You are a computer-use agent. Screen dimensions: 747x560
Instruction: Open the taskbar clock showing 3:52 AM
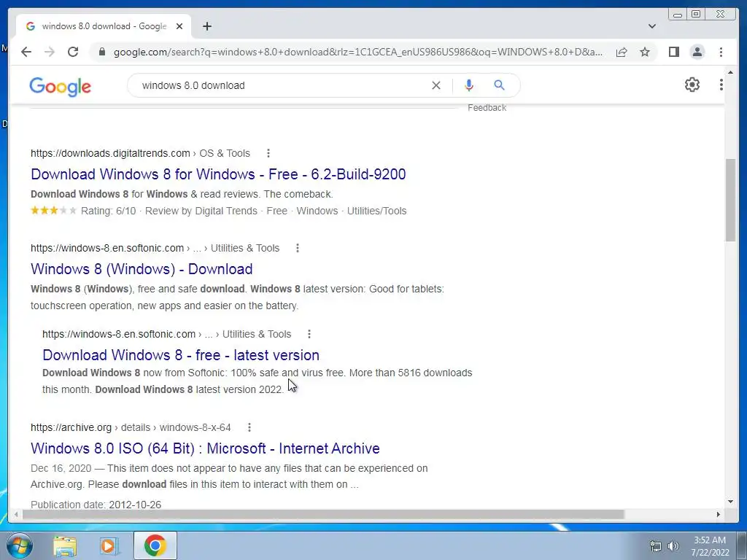point(710,546)
